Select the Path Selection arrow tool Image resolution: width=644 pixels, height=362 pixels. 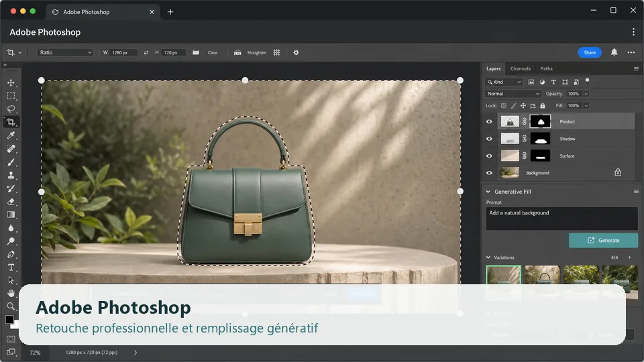tap(11, 280)
